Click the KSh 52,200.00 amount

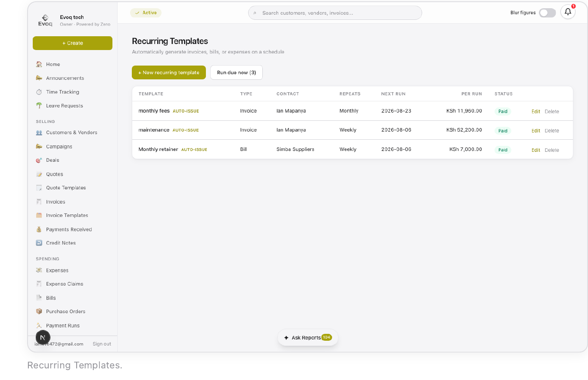[464, 130]
